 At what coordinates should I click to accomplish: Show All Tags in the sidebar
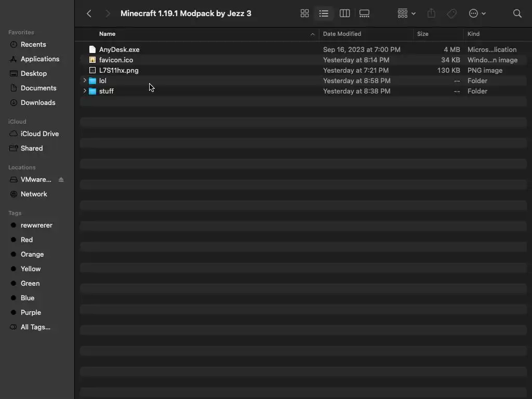point(35,327)
